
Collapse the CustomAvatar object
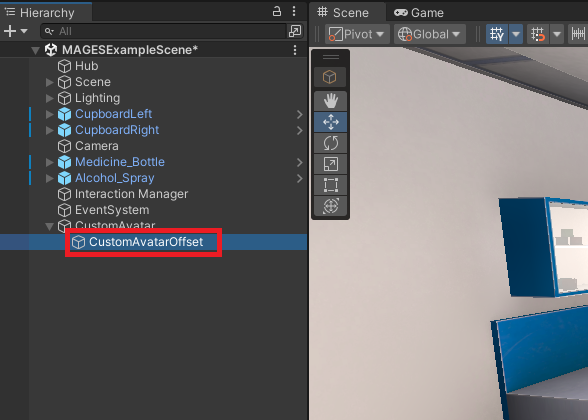coord(49,226)
